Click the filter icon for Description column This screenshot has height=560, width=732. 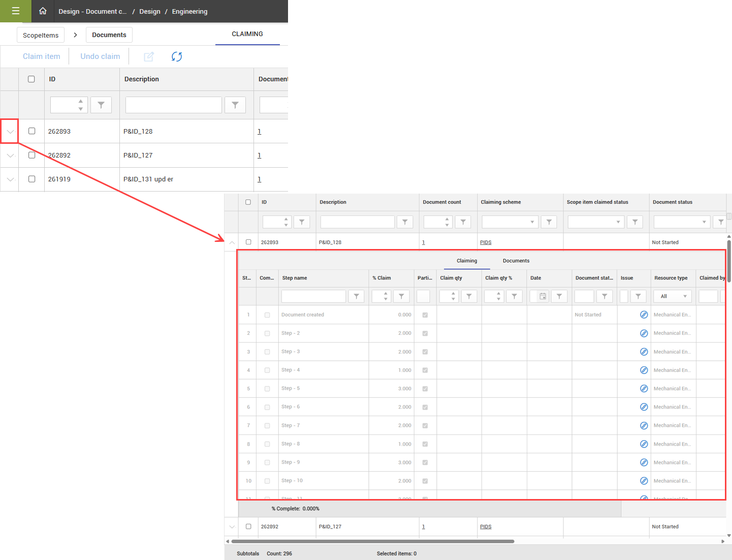tap(235, 105)
